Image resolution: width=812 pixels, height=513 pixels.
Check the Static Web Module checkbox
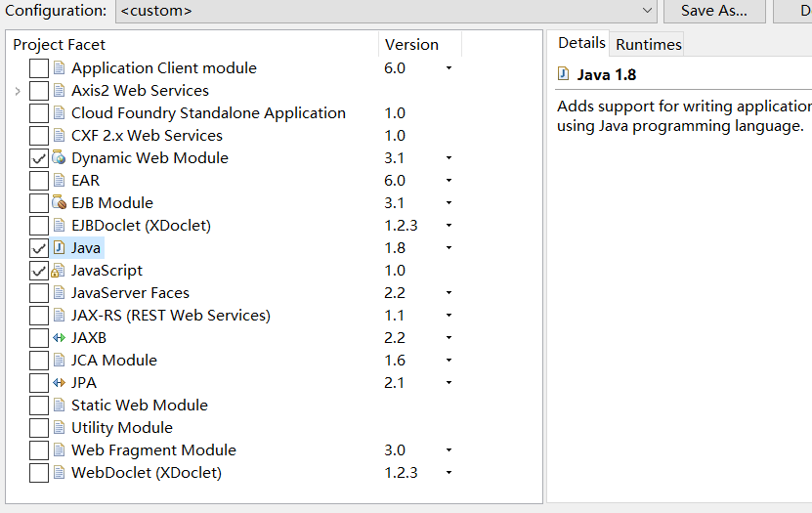click(x=39, y=406)
